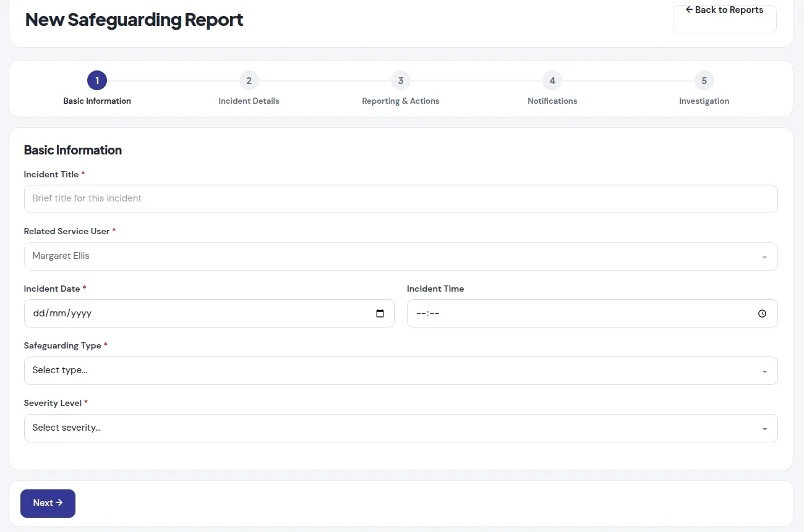
Task: Open the Severity Level dropdown
Action: pos(401,428)
